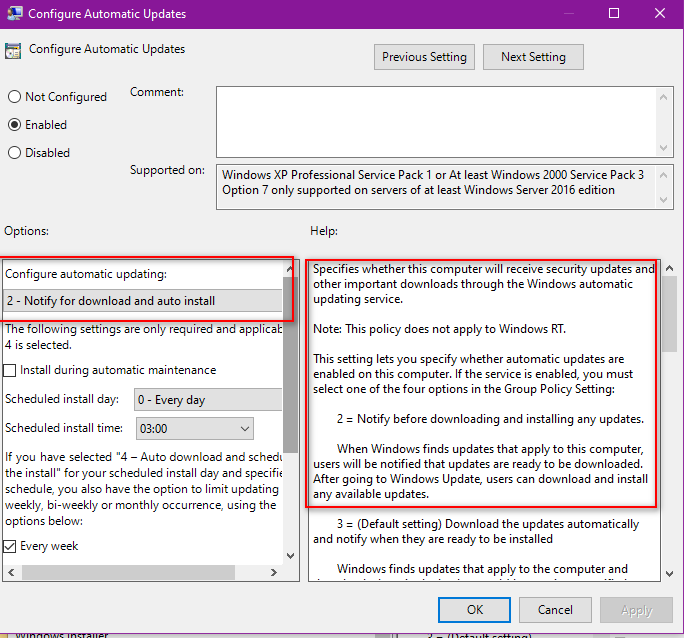Maximize the Configure Automatic Updates window
This screenshot has height=638, width=684.
pyautogui.click(x=614, y=14)
